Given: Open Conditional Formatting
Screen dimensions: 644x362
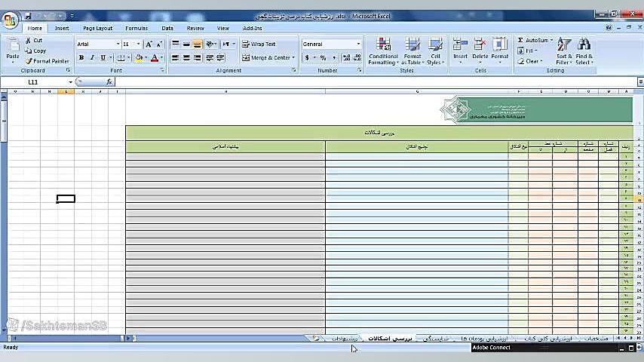Looking at the screenshot, I should pyautogui.click(x=383, y=51).
